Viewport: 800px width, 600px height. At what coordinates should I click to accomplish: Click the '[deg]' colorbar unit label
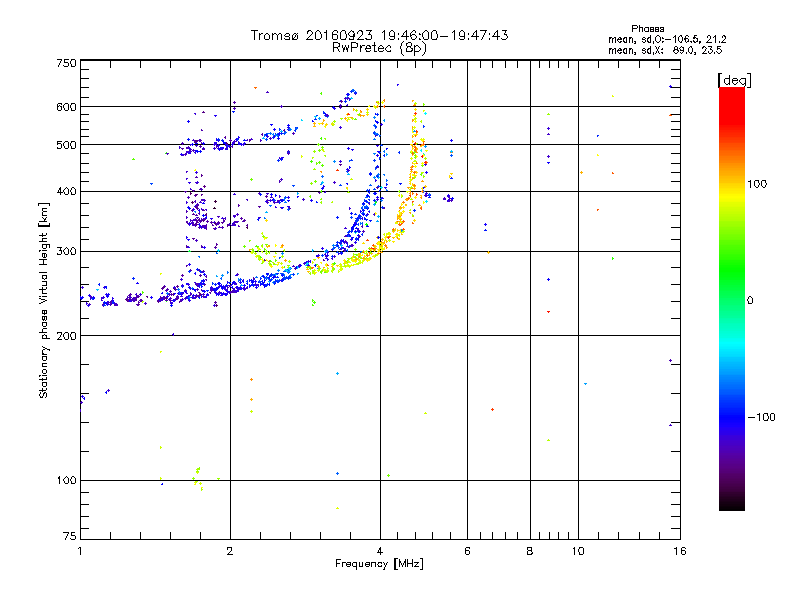pyautogui.click(x=734, y=80)
